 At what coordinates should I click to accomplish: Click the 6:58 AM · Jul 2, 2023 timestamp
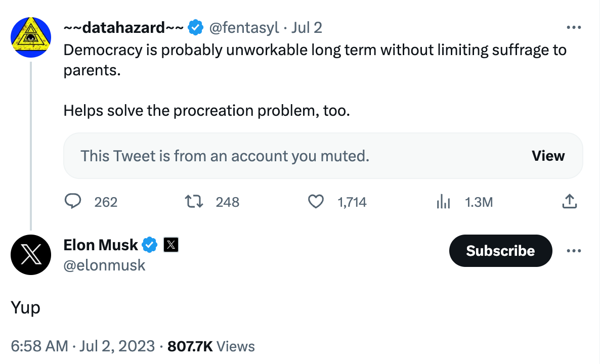coord(82,346)
